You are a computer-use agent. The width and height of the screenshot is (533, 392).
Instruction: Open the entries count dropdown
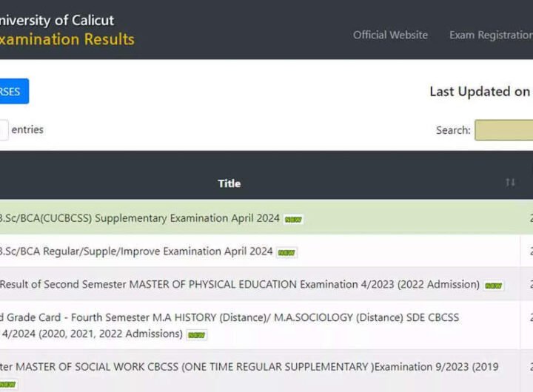tap(3, 130)
